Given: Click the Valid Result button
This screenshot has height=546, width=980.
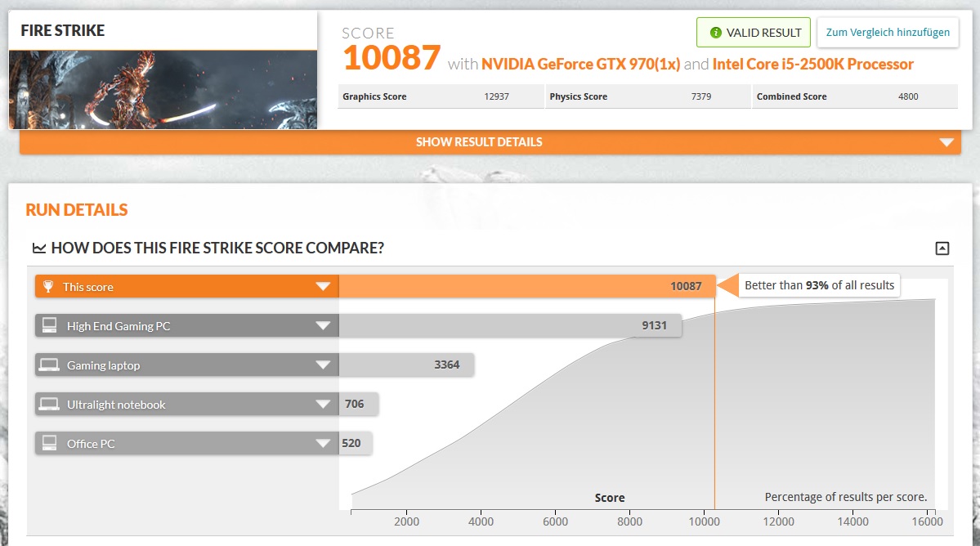Looking at the screenshot, I should pyautogui.click(x=753, y=33).
